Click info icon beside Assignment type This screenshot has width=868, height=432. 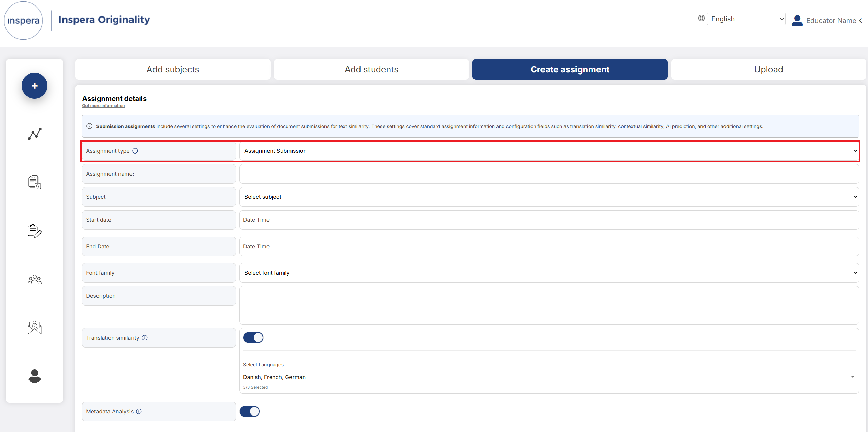point(135,151)
